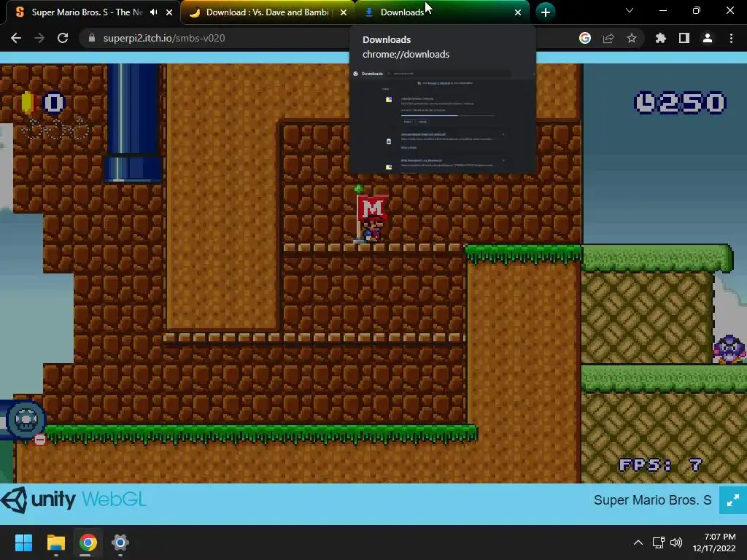
Task: Click the coin counter icon in game HUD
Action: click(27, 103)
